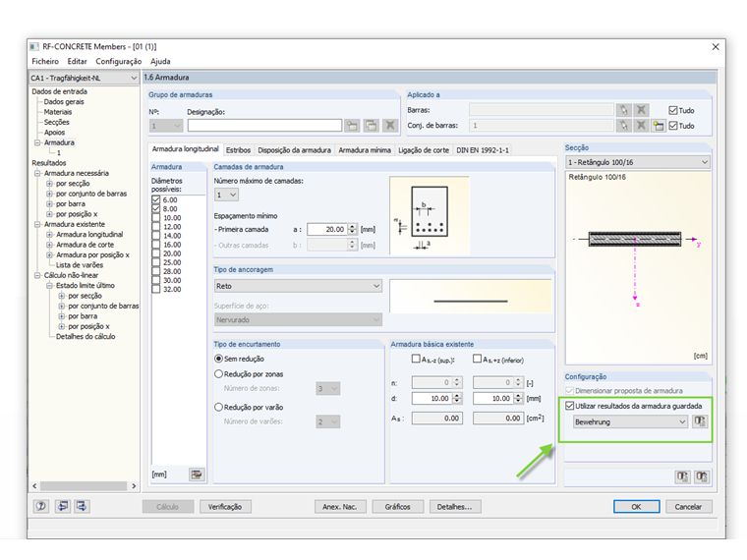Toggle Tudo checkbox for Barras
The image size is (747, 560).
point(672,110)
